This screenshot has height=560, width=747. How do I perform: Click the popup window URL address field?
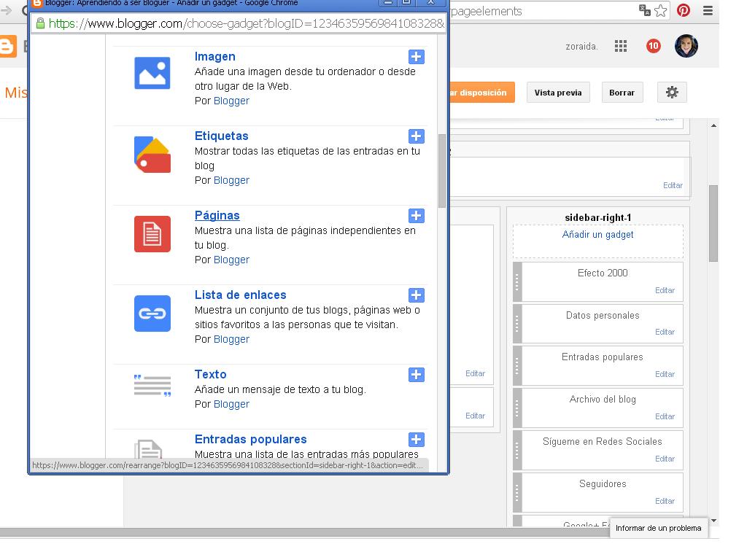tap(239, 23)
